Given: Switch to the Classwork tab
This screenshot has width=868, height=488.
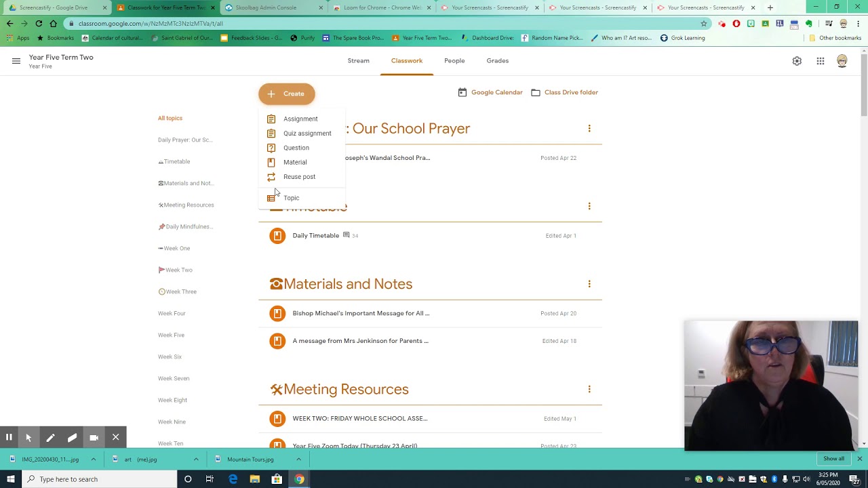Looking at the screenshot, I should pyautogui.click(x=407, y=61).
